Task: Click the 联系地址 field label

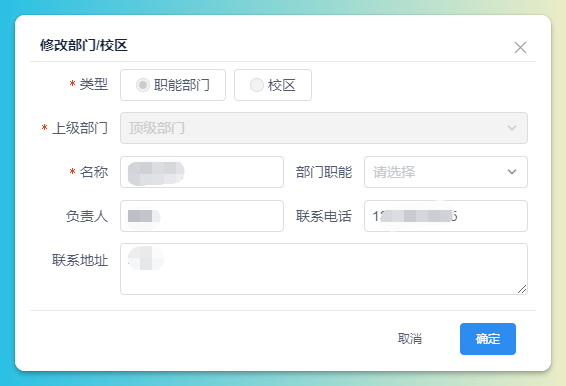Action: point(80,260)
